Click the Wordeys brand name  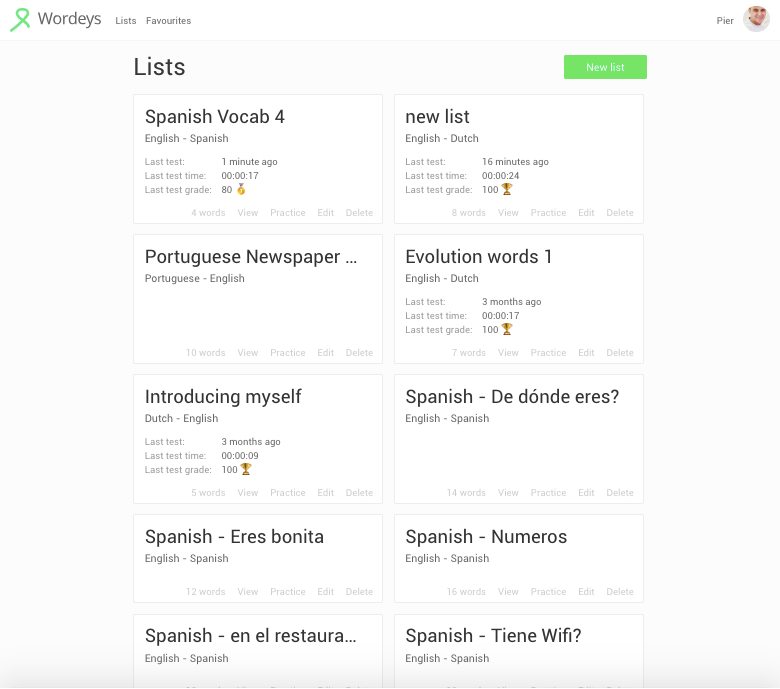click(69, 19)
